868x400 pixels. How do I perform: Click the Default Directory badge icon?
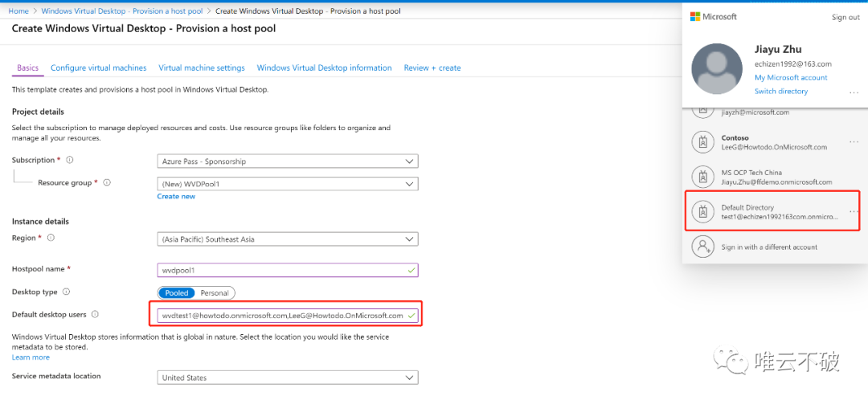pos(703,212)
